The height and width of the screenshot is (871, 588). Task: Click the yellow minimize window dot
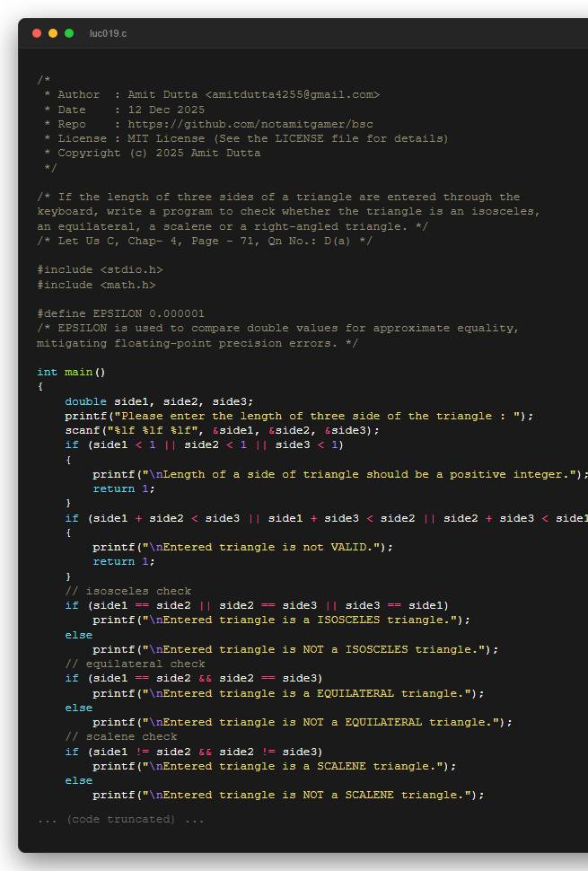[x=53, y=33]
